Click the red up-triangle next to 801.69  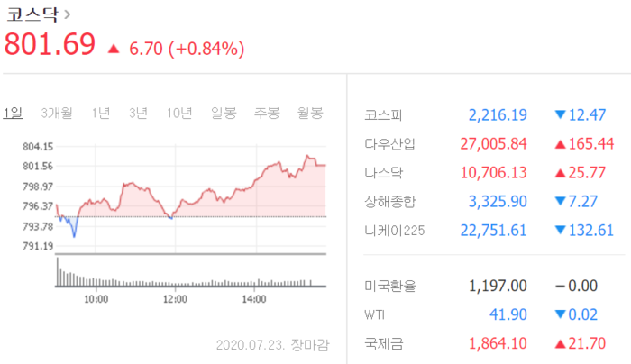[114, 48]
